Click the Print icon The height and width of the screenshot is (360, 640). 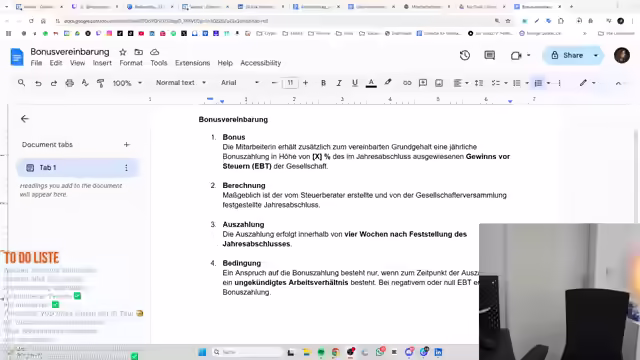click(x=69, y=83)
